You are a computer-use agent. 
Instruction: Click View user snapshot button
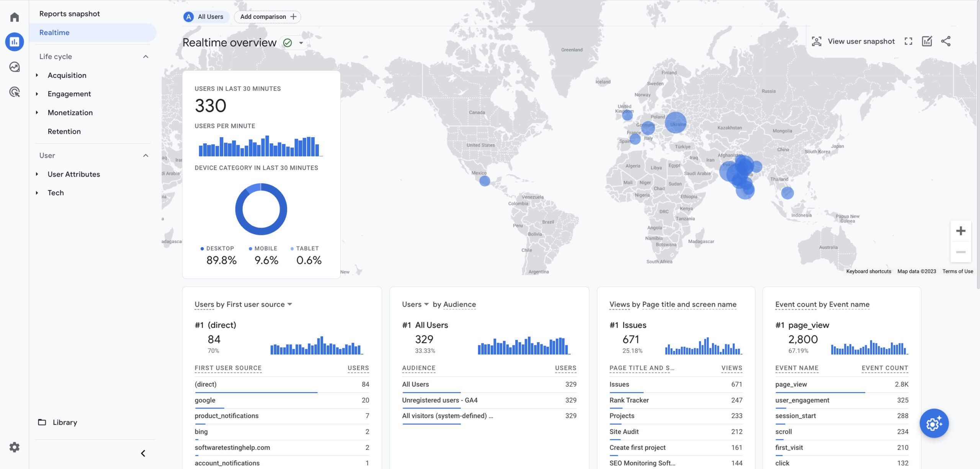tap(853, 41)
